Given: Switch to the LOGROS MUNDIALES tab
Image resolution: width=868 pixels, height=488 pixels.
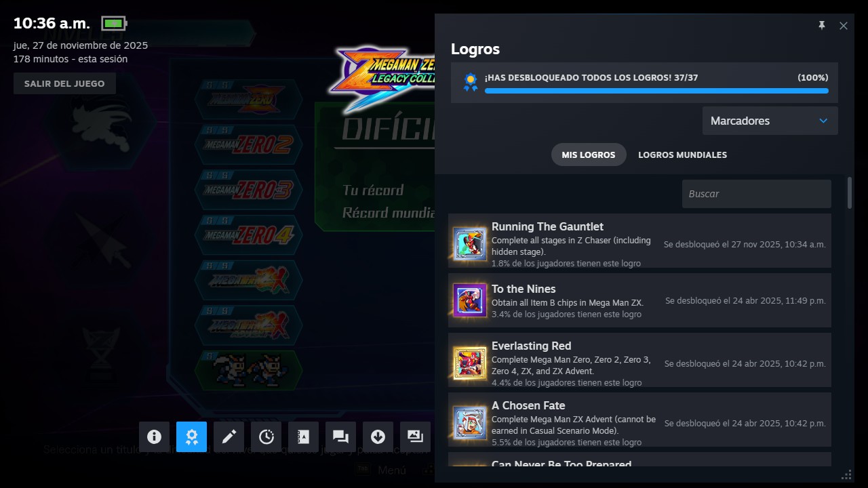Looking at the screenshot, I should coord(682,155).
